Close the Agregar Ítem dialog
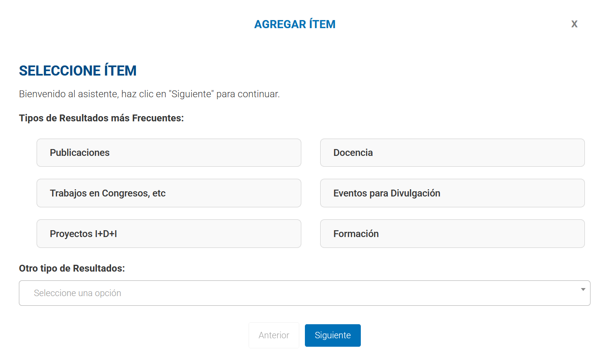 [x=574, y=24]
